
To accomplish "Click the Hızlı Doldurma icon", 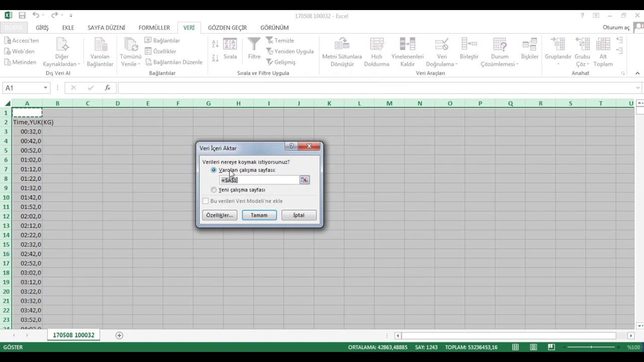I will click(377, 44).
